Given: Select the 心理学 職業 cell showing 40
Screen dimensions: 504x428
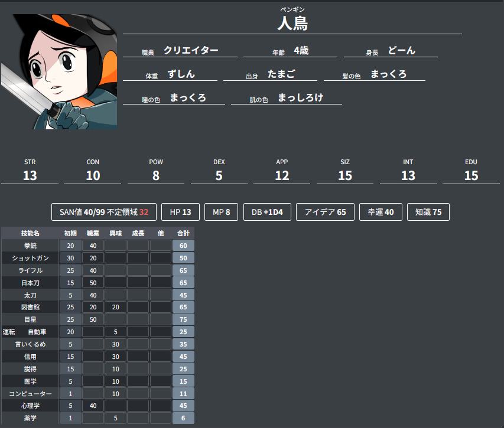Looking at the screenshot, I should [93, 406].
